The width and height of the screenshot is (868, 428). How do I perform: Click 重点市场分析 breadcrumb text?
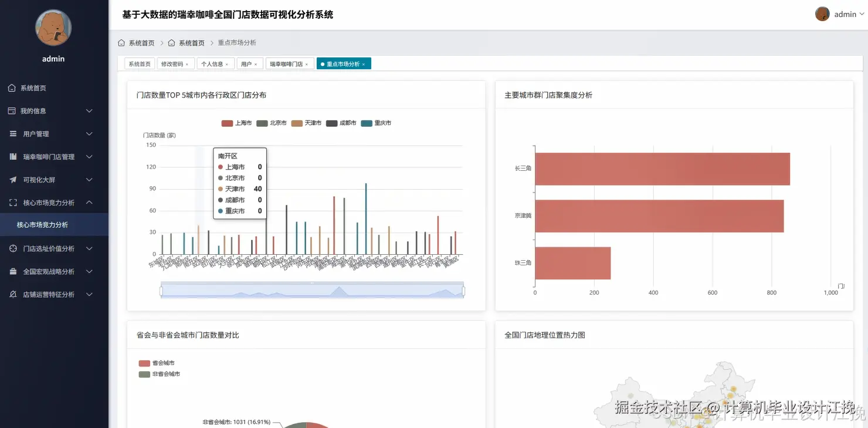point(237,43)
